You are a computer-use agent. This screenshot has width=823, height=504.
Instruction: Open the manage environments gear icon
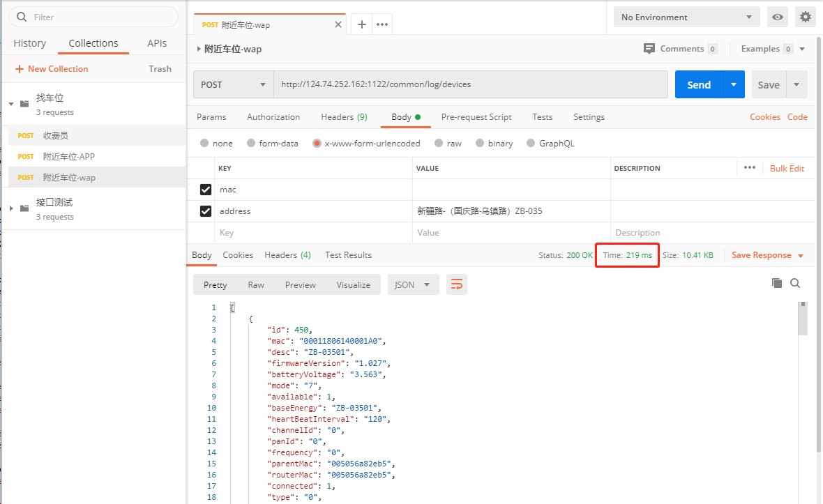[806, 17]
